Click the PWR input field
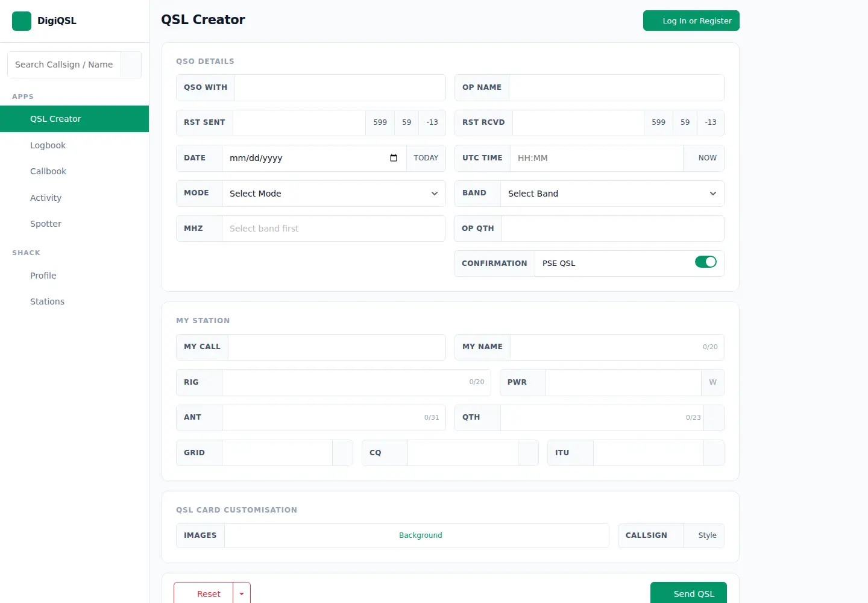 (623, 382)
